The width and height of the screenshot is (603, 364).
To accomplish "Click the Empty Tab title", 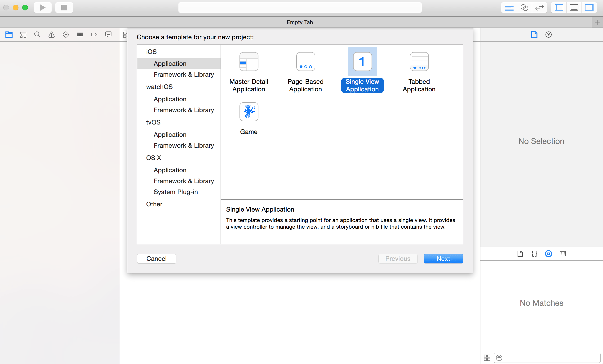I will click(x=300, y=22).
